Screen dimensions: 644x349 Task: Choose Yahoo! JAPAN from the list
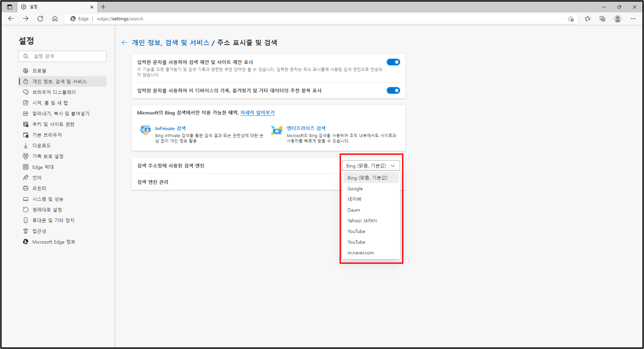click(371, 220)
